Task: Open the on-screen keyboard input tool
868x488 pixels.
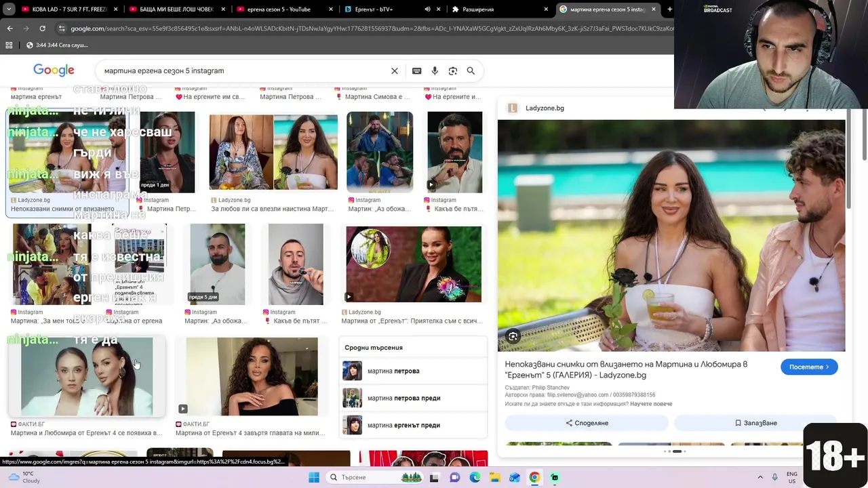Action: point(416,70)
